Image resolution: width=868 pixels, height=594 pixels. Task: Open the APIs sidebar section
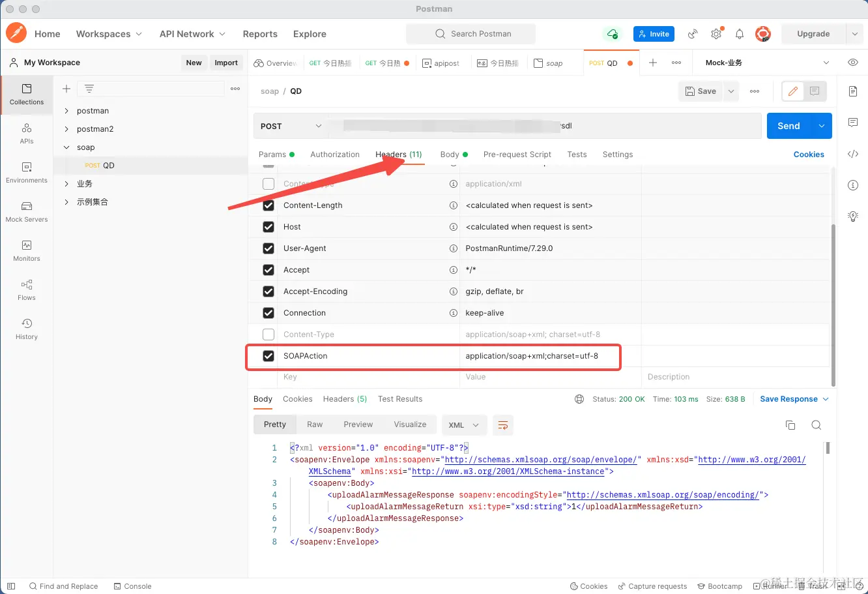[27, 134]
